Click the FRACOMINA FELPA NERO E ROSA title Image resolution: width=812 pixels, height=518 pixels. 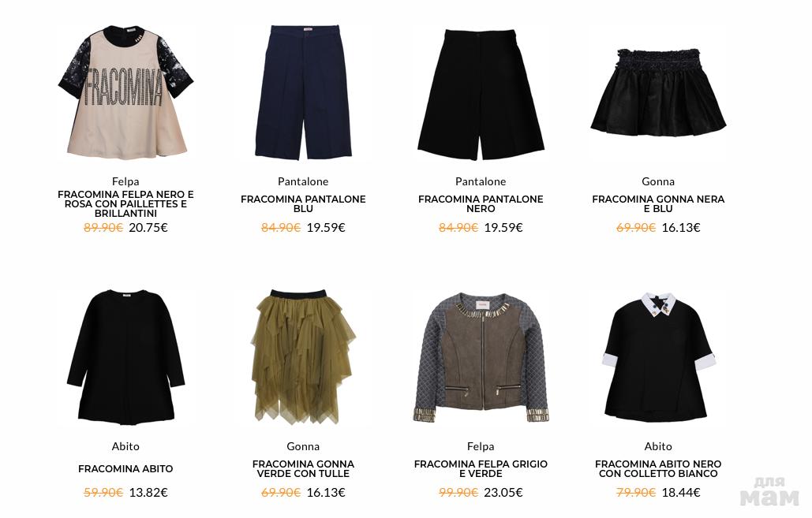click(125, 204)
